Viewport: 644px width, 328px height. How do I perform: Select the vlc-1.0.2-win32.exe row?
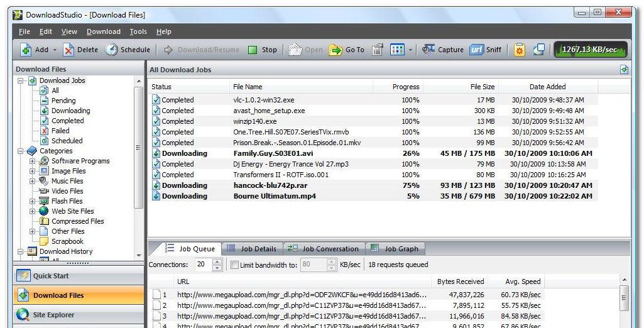(373, 100)
